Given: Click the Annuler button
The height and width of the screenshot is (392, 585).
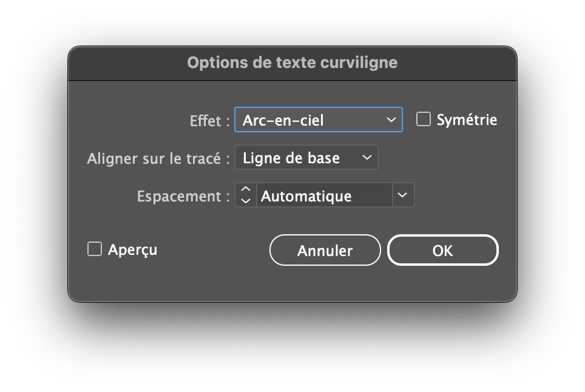Looking at the screenshot, I should point(325,251).
